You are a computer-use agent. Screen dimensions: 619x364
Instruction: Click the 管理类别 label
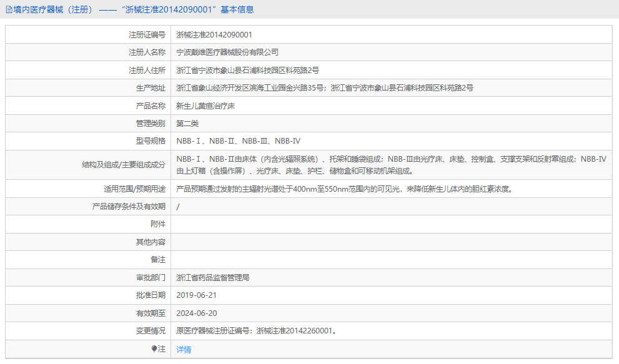click(x=151, y=124)
